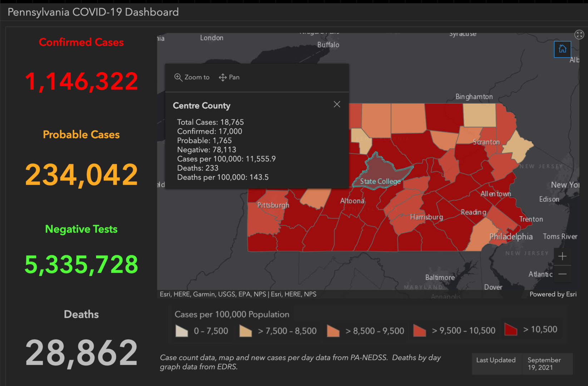This screenshot has width=588, height=386.
Task: Click the Centre County popup title
Action: pyautogui.click(x=202, y=106)
